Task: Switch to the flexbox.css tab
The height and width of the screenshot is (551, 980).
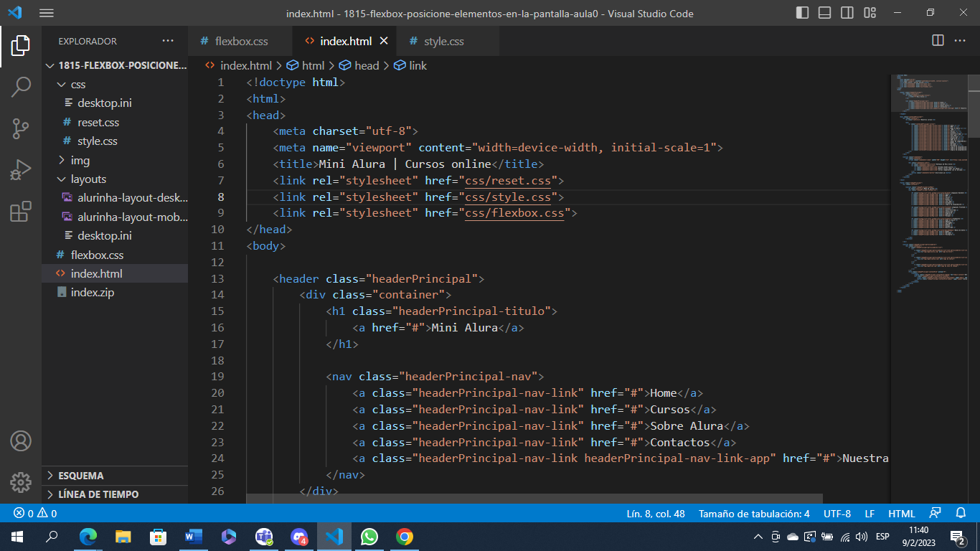Action: tap(241, 41)
